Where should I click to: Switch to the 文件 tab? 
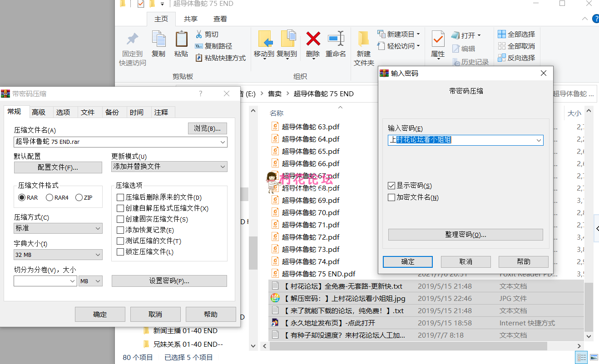pyautogui.click(x=88, y=112)
